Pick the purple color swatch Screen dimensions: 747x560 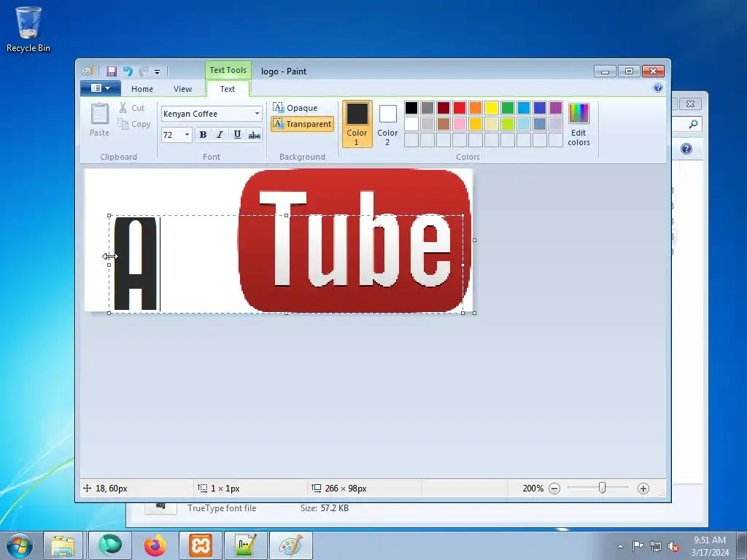point(555,108)
